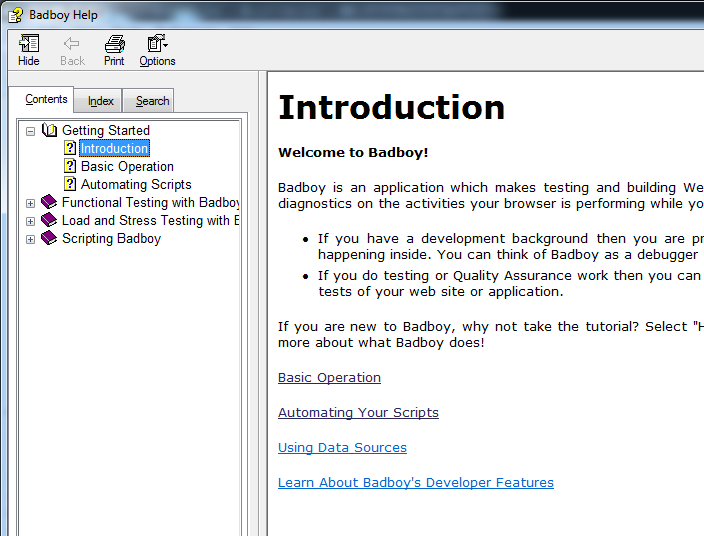
Task: Select Scripting Badboy tree item
Action: 111,238
